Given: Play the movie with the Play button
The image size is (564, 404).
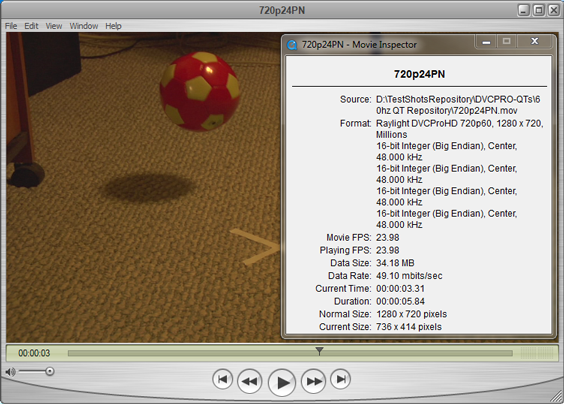Looking at the screenshot, I should [x=282, y=382].
